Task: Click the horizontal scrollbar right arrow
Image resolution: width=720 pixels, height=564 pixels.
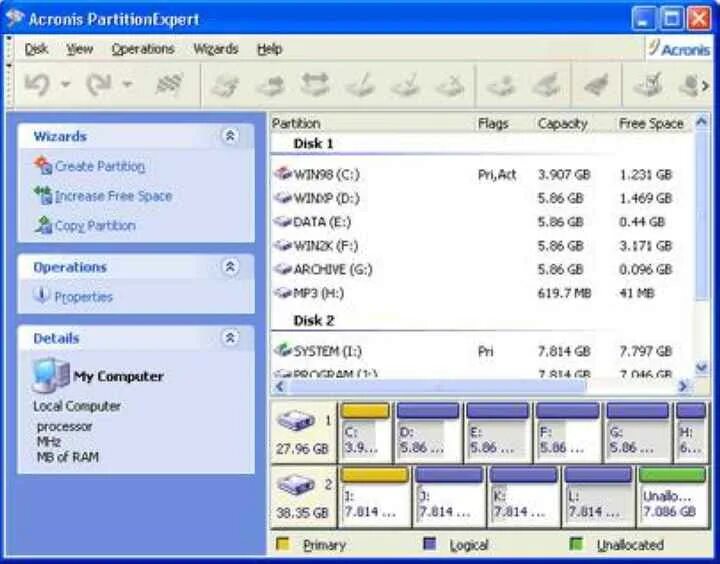Action: pyautogui.click(x=683, y=386)
